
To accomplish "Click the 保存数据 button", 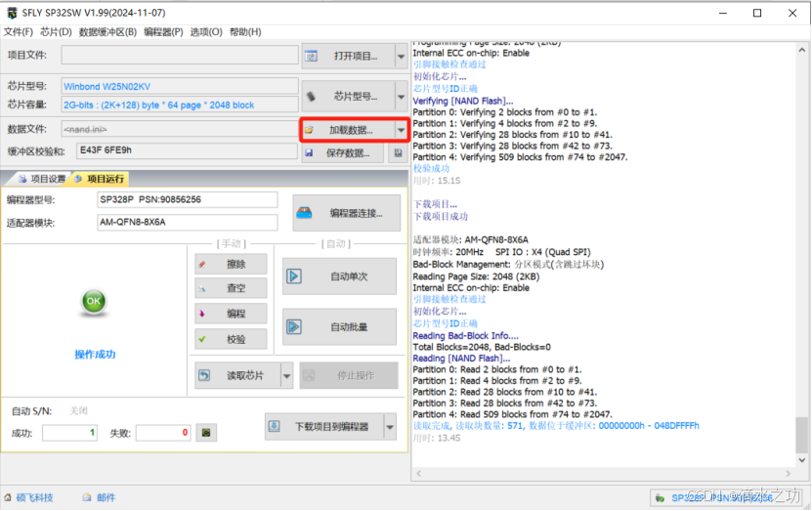I will [x=342, y=153].
